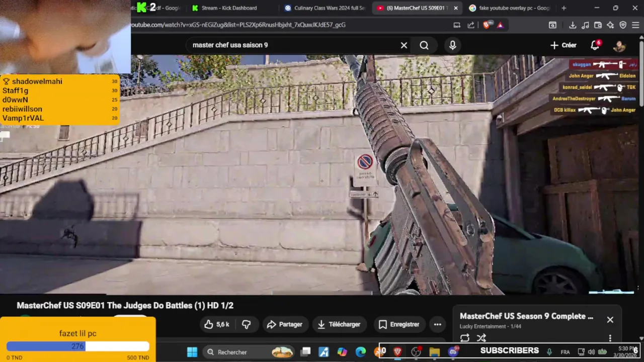Start voice search with the microphone icon
The image size is (644, 362).
point(452,45)
